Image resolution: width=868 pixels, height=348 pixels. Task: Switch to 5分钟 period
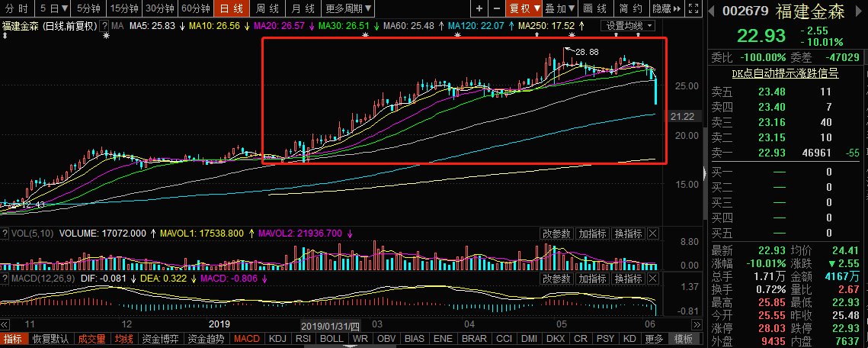89,8
